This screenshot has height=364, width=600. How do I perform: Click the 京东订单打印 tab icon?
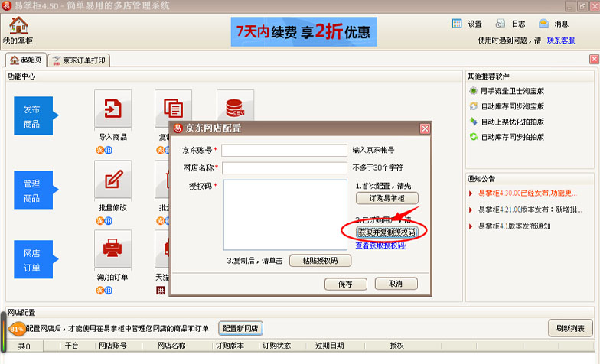[x=57, y=60]
